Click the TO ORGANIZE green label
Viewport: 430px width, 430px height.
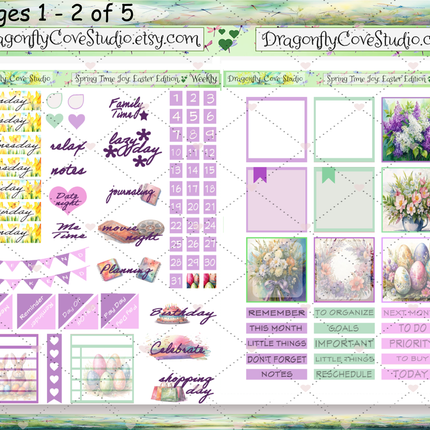[x=344, y=313]
